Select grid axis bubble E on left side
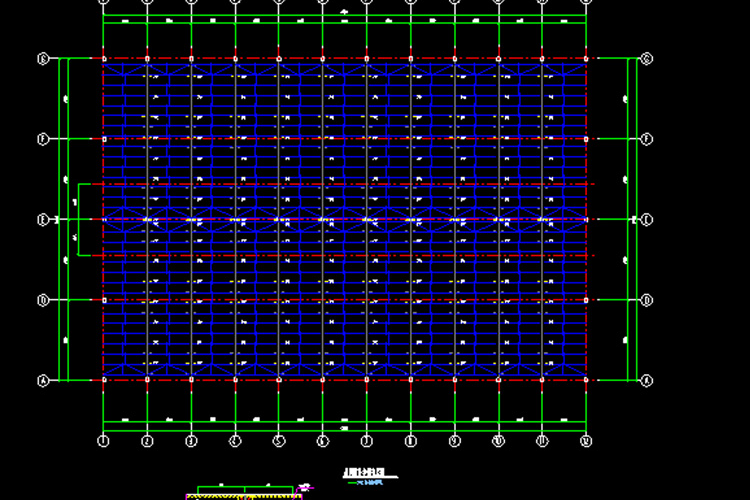Screen dimensions: 750x500 [43, 219]
